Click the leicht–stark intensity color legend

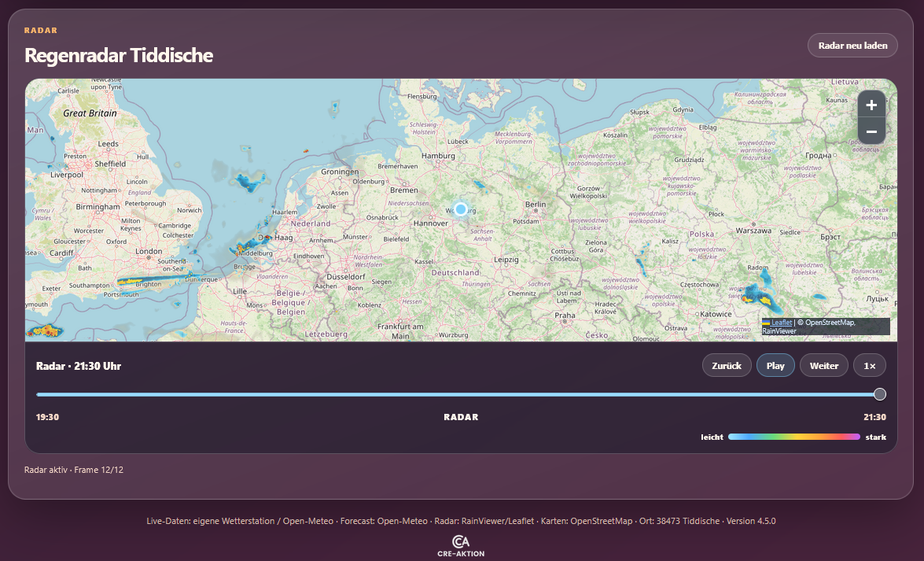pyautogui.click(x=793, y=437)
